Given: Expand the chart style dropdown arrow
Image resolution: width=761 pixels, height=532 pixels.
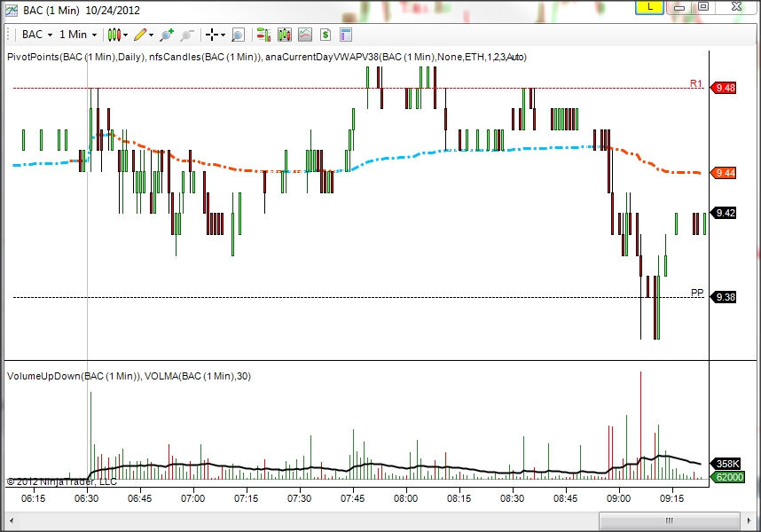Looking at the screenshot, I should click(x=126, y=35).
